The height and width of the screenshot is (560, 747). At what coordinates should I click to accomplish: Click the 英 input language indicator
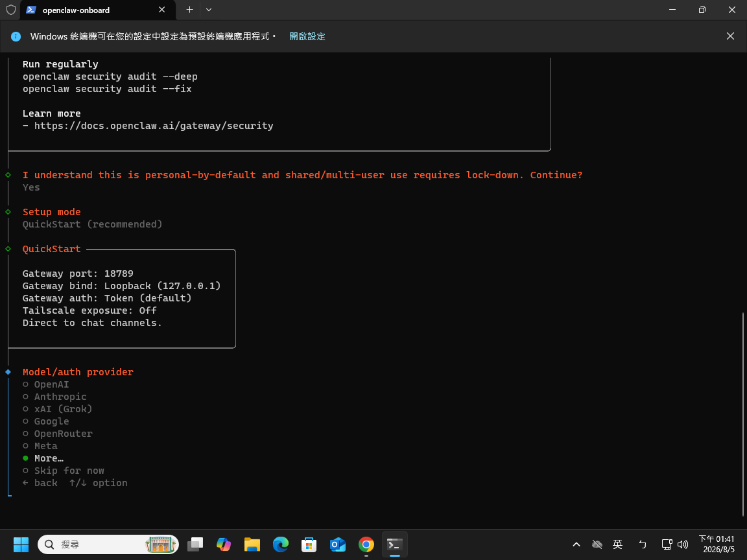tap(618, 544)
